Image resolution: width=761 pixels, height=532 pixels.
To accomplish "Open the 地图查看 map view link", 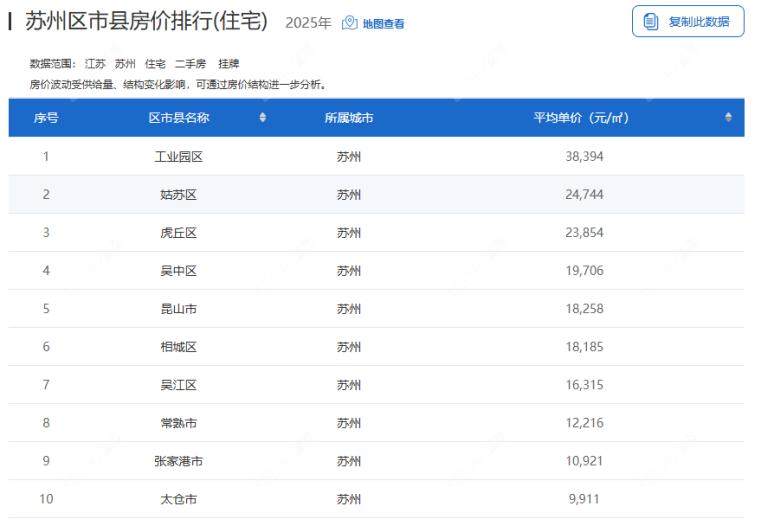I will (383, 23).
